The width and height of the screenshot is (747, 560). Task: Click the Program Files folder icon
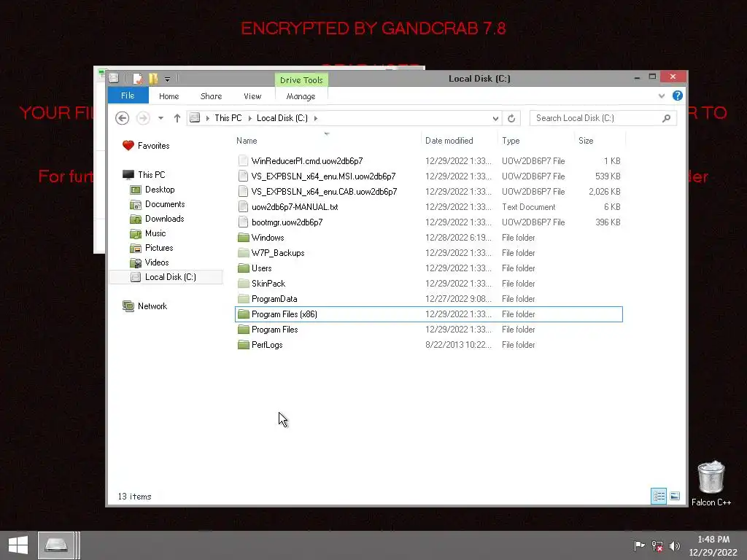[244, 329]
